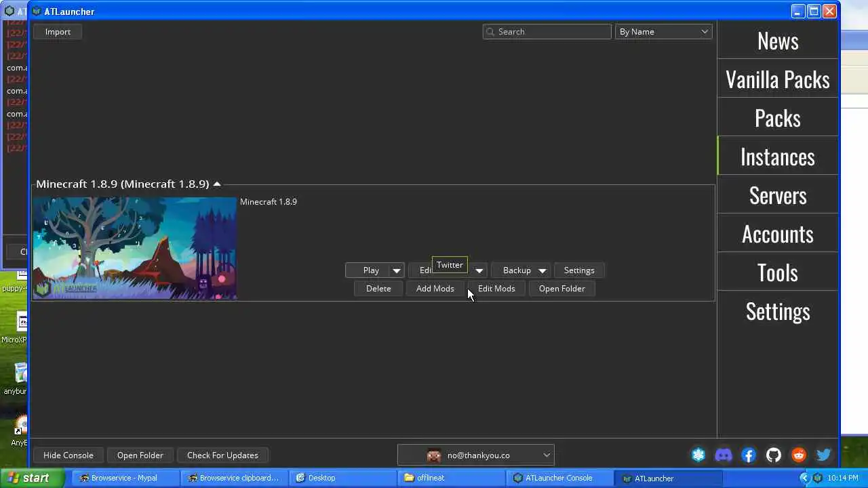Open the GitHub icon link
This screenshot has height=488, width=868.
[774, 455]
